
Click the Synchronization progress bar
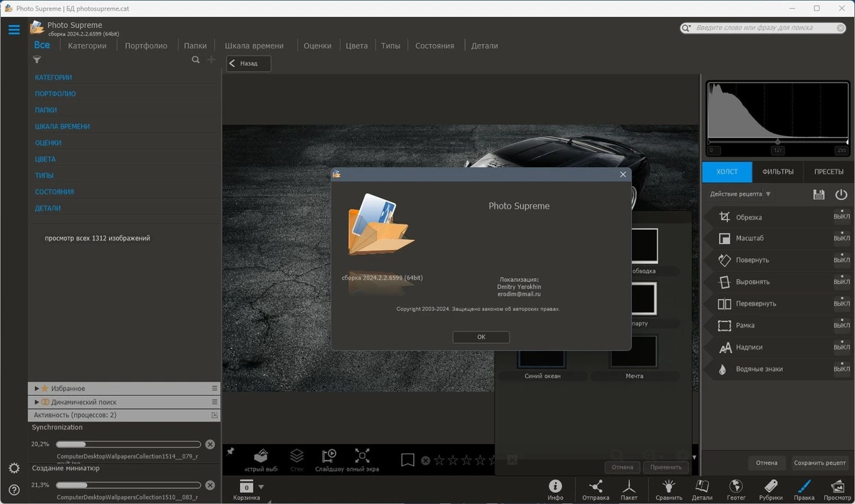click(x=128, y=444)
